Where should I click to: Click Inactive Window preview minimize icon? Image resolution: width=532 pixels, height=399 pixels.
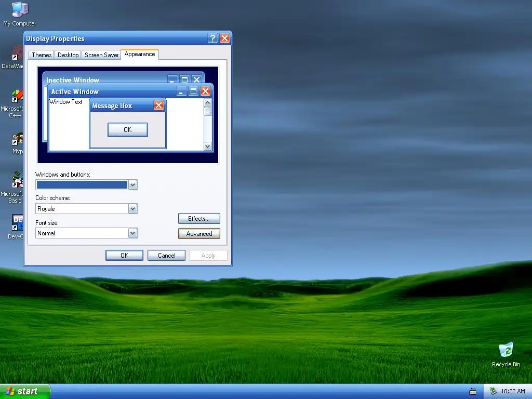pos(172,79)
